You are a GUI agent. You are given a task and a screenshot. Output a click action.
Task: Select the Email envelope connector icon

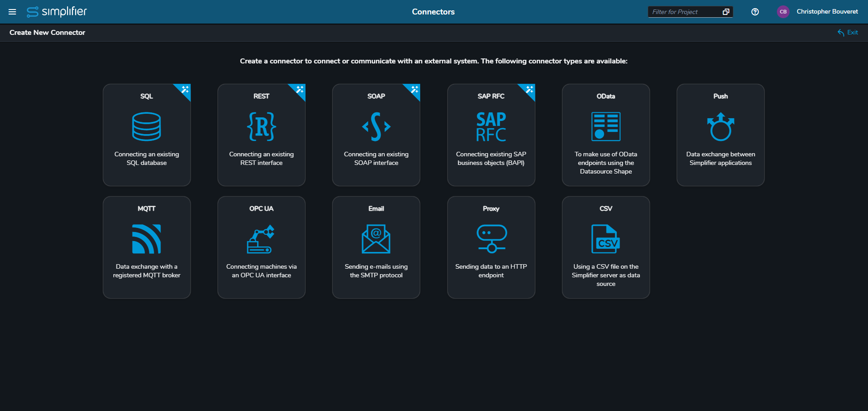(376, 239)
